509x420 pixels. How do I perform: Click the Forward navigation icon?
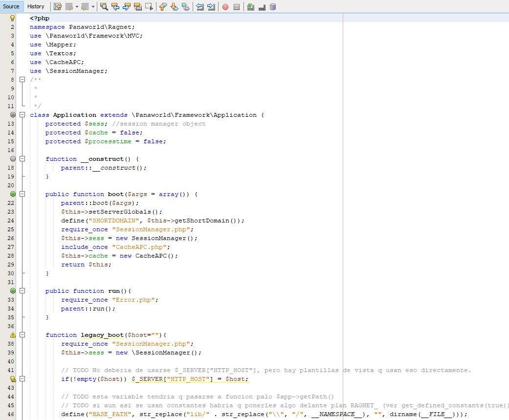pos(85,6)
